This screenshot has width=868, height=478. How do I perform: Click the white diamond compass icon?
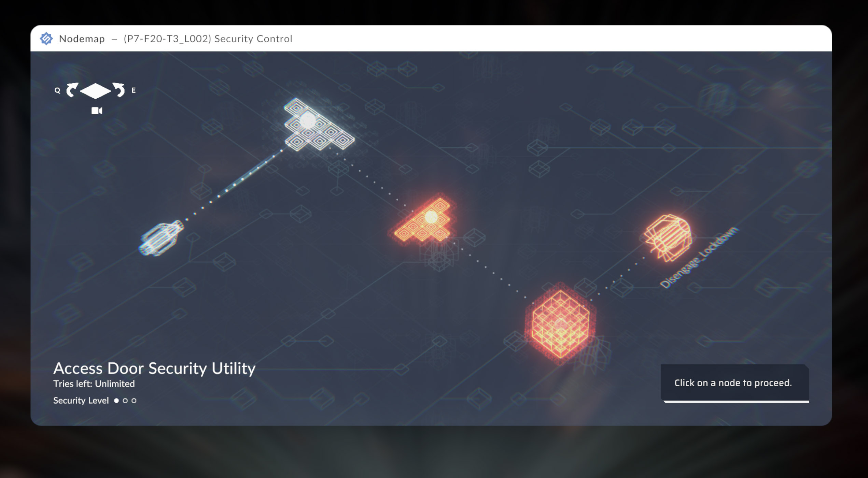click(95, 91)
